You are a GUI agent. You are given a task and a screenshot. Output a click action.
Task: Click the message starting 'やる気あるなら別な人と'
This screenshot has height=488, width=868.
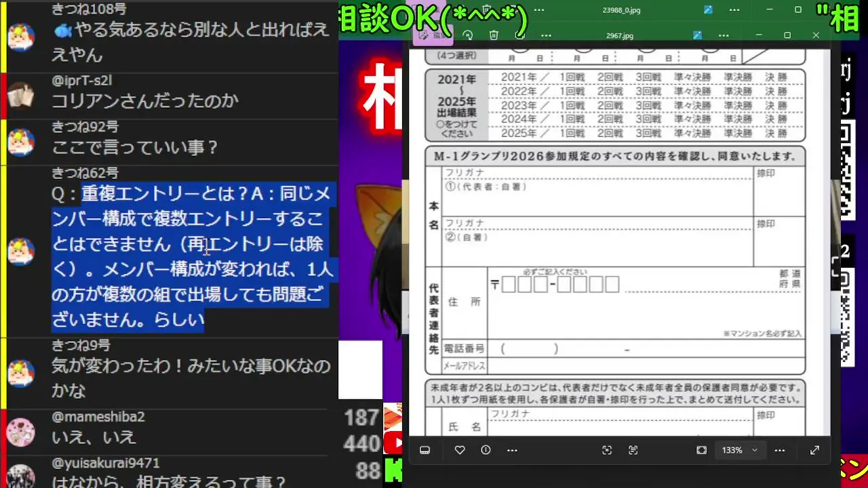(x=191, y=42)
